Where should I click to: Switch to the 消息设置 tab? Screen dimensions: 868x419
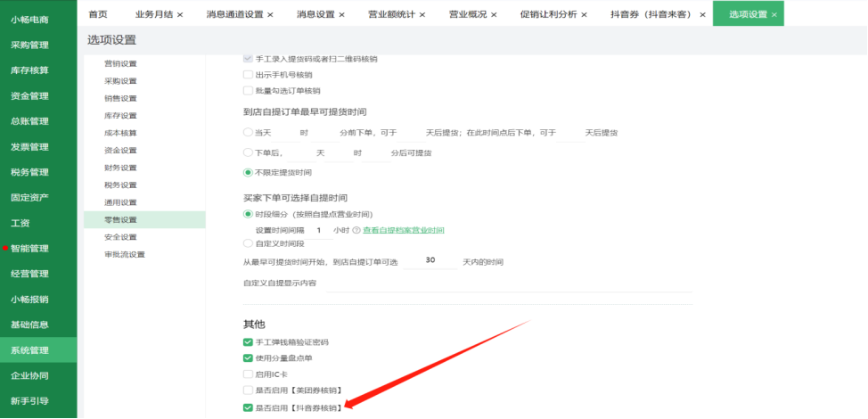click(x=315, y=14)
